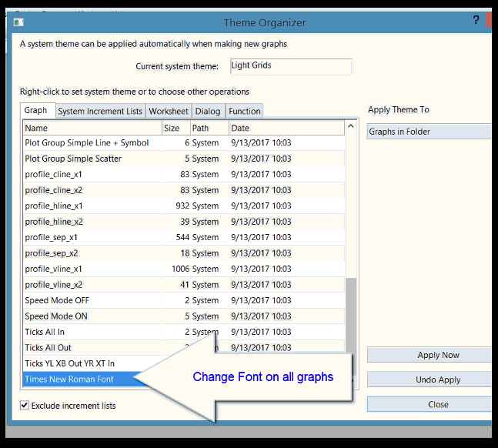Sort by the Path column header
Viewport: 498px width, 448px height.
pyautogui.click(x=209, y=128)
